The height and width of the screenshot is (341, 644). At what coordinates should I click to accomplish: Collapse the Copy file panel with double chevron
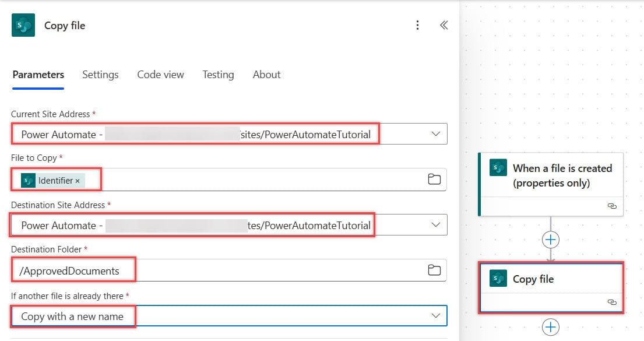[x=444, y=25]
